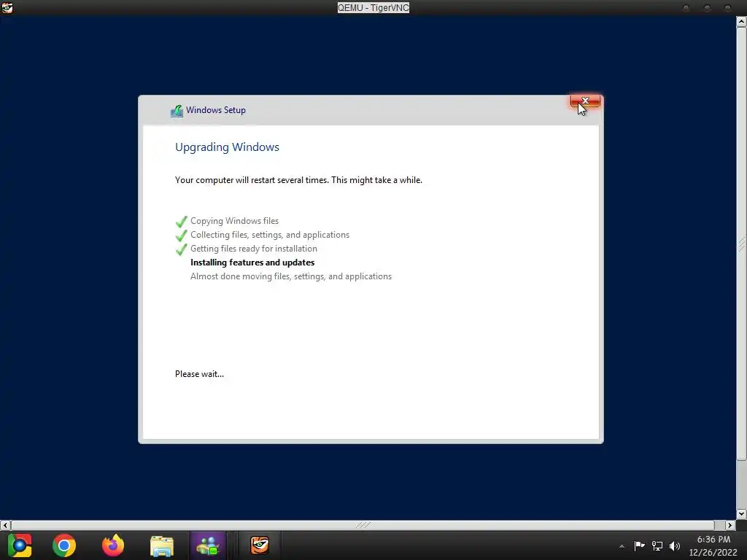Click 'Almost done moving files' step text
747x560 pixels.
[x=290, y=276]
